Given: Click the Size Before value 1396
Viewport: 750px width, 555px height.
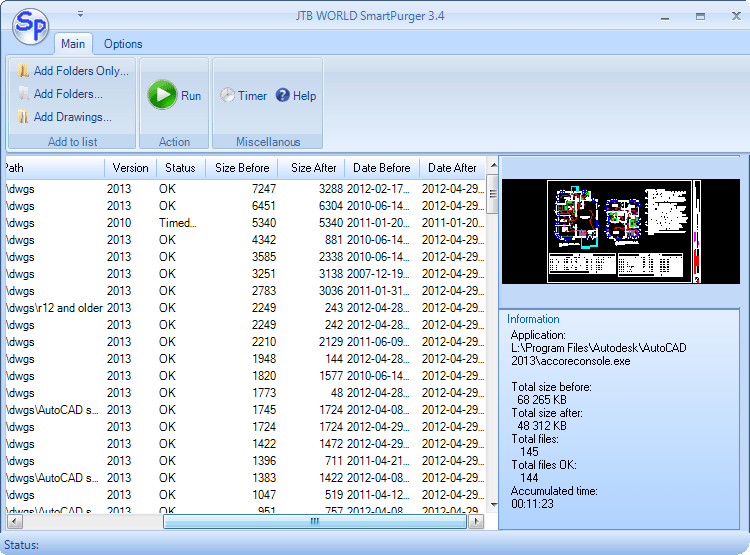Looking at the screenshot, I should click(x=264, y=461).
